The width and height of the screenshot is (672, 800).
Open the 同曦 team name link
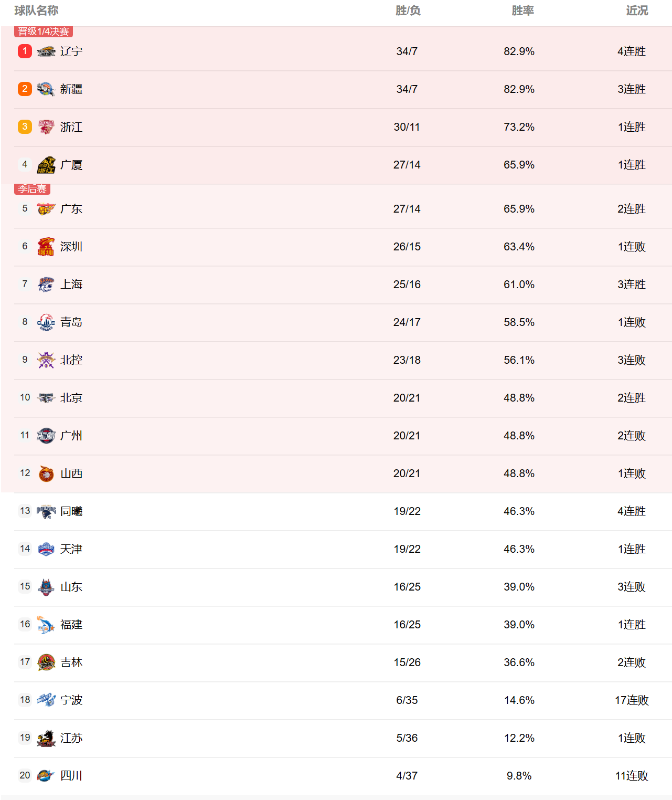coord(71,511)
